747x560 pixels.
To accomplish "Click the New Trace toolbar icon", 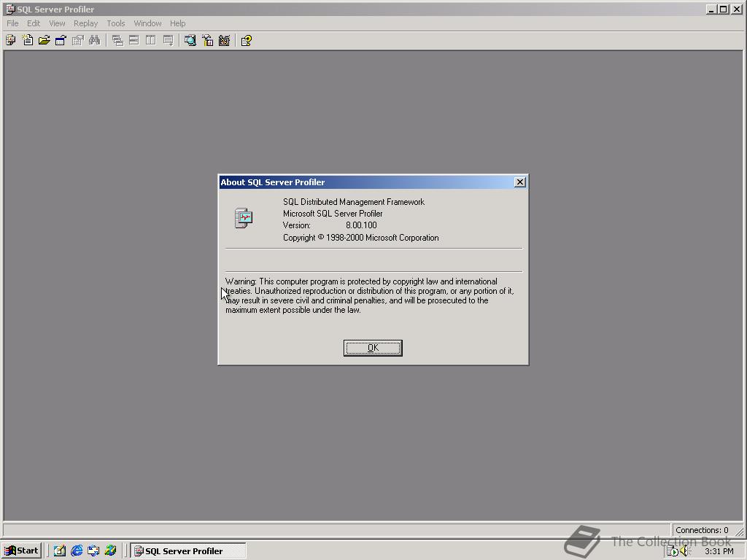I will tap(10, 41).
